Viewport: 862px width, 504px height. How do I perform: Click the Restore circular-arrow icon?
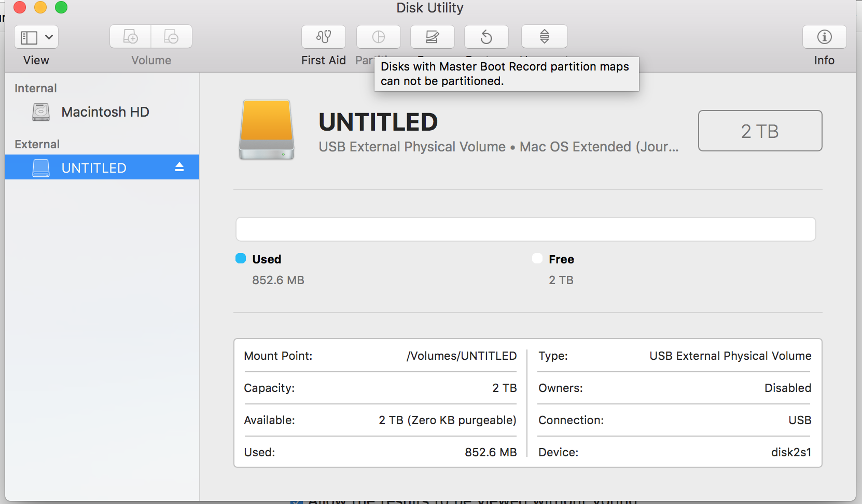[x=486, y=37]
